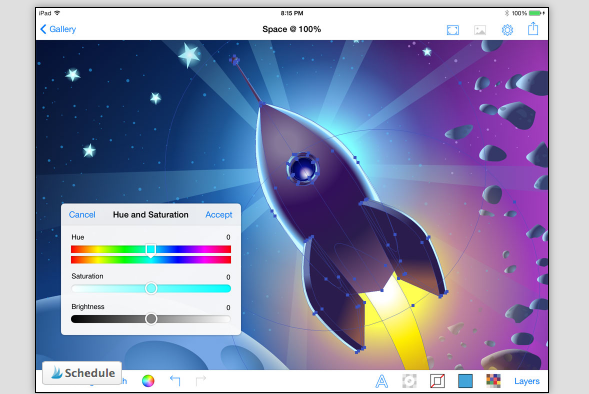Open the stroke style swatch
The image size is (589, 394).
[437, 381]
